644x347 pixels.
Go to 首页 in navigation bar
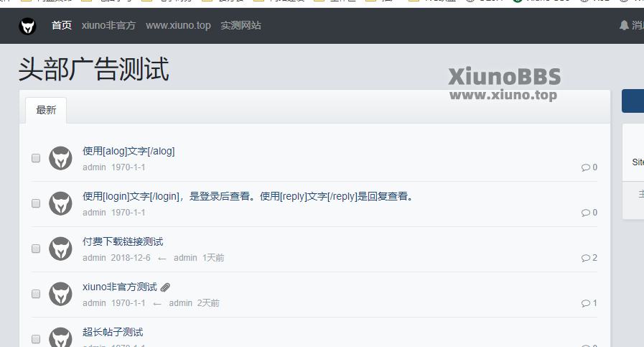62,25
